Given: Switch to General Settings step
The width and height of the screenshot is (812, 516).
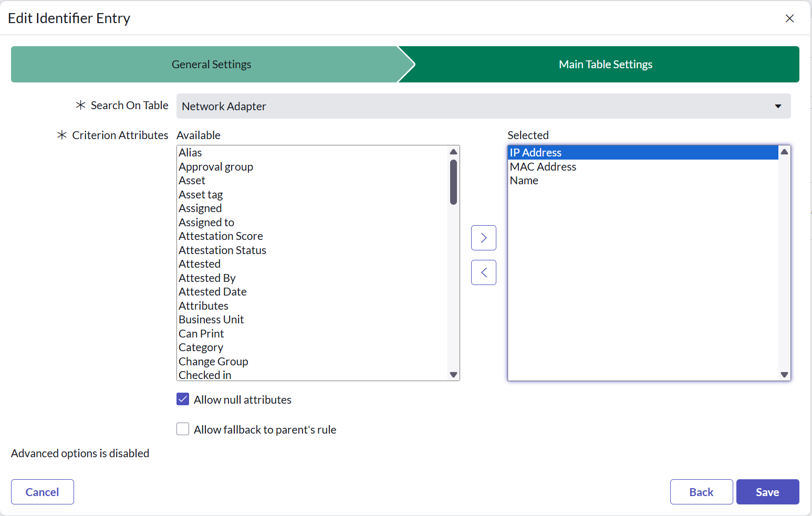Looking at the screenshot, I should click(211, 65).
